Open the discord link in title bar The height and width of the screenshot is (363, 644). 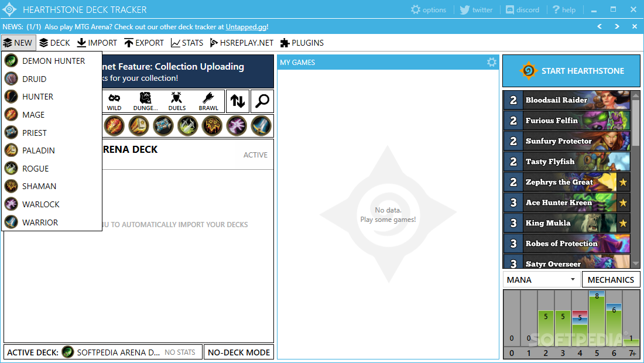522,9
